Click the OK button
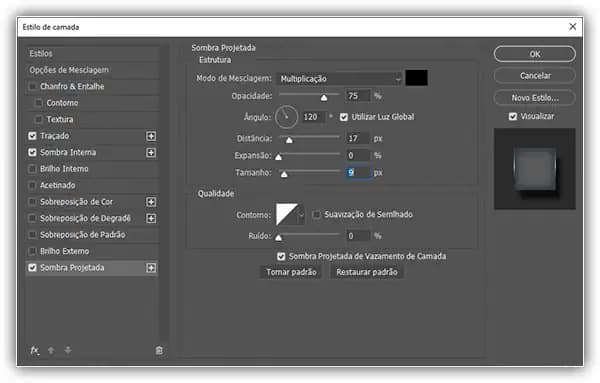600x383 pixels. click(535, 54)
